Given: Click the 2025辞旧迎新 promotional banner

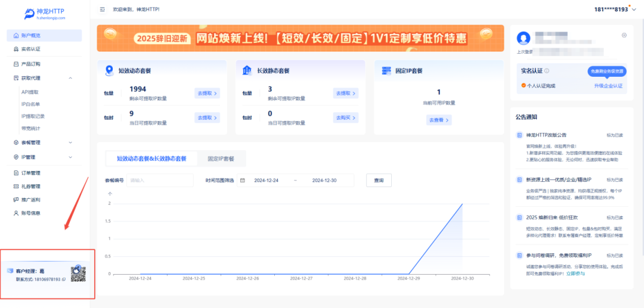Looking at the screenshot, I should (300, 38).
